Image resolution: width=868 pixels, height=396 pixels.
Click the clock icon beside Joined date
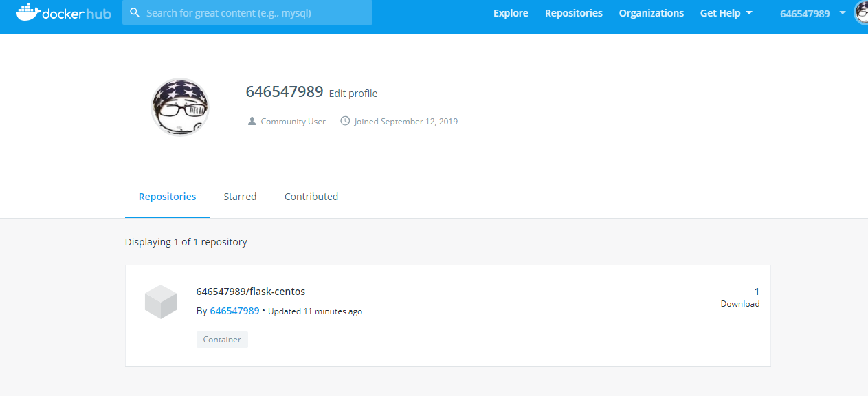coord(345,122)
